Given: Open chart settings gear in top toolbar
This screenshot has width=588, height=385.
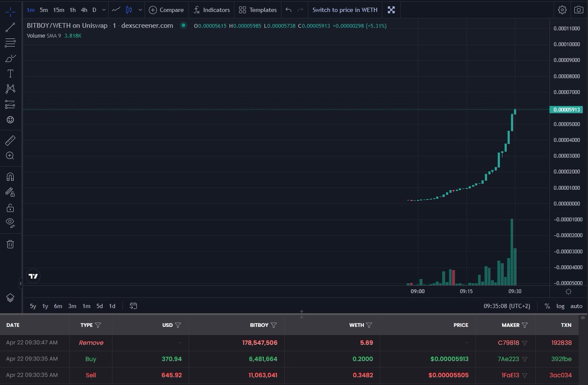Looking at the screenshot, I should click(x=563, y=10).
